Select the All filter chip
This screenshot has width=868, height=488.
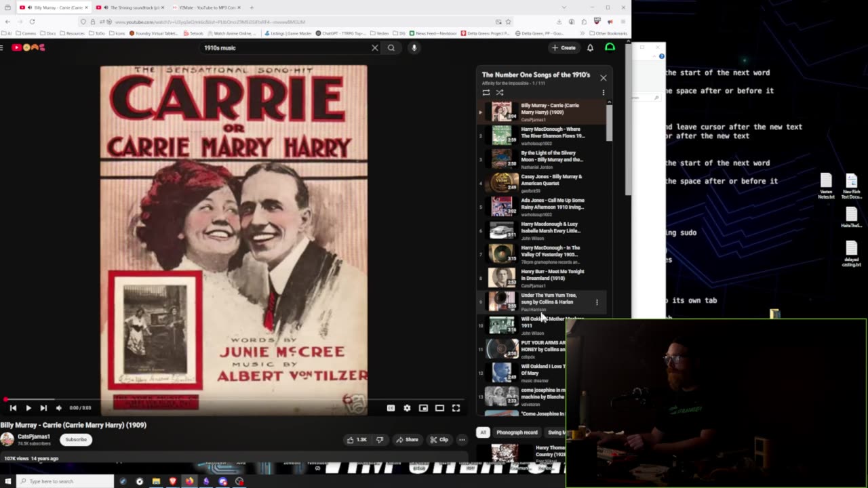coord(483,432)
